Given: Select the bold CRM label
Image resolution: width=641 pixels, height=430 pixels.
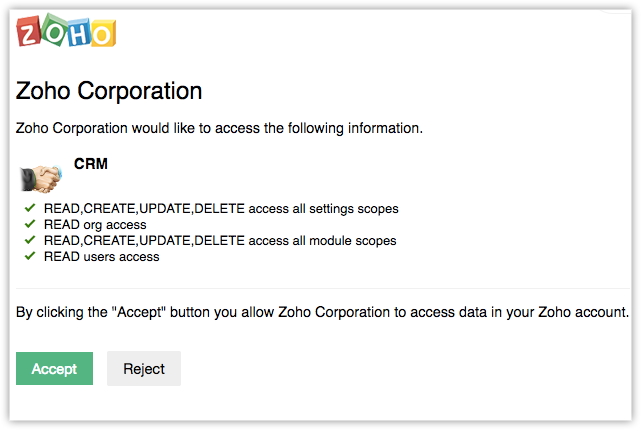Looking at the screenshot, I should click(91, 163).
